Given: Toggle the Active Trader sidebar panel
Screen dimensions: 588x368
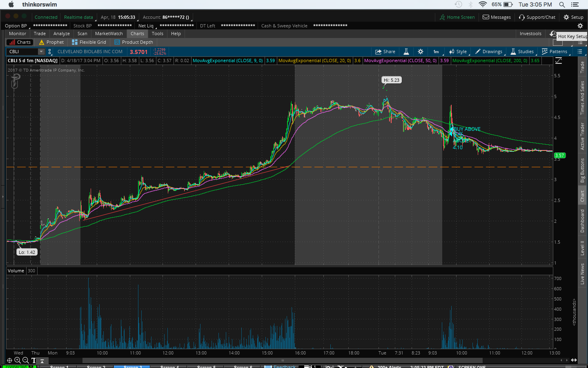Looking at the screenshot, I should point(582,136).
